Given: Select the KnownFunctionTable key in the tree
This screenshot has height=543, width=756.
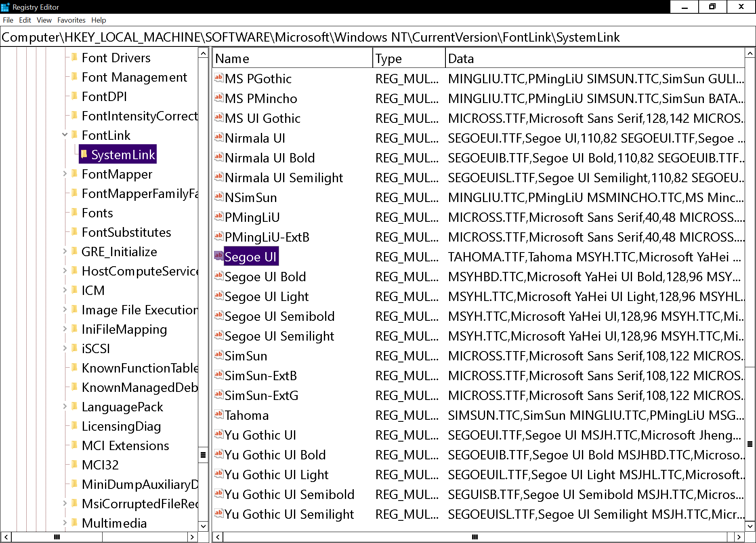Looking at the screenshot, I should [140, 368].
